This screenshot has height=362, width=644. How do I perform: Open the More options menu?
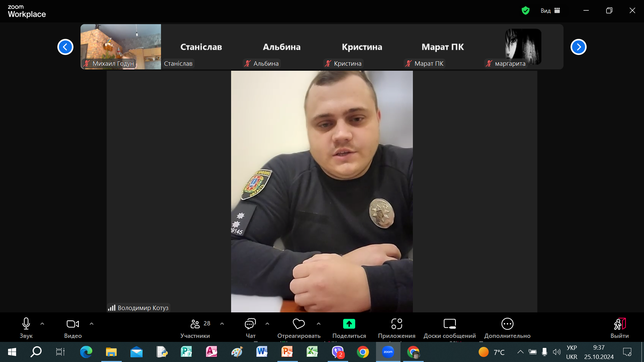click(x=507, y=324)
